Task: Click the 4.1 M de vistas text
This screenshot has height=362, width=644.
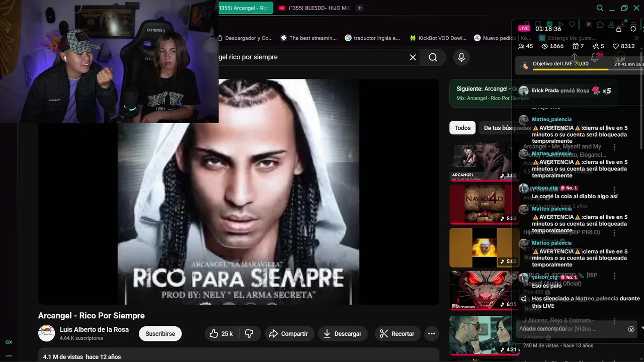Action: (63, 357)
